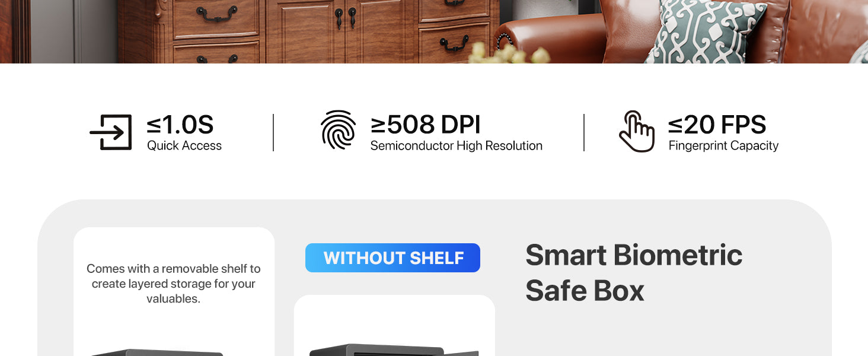Click the touching hand fingerprint capacity icon
The height and width of the screenshot is (356, 868).
point(636,131)
